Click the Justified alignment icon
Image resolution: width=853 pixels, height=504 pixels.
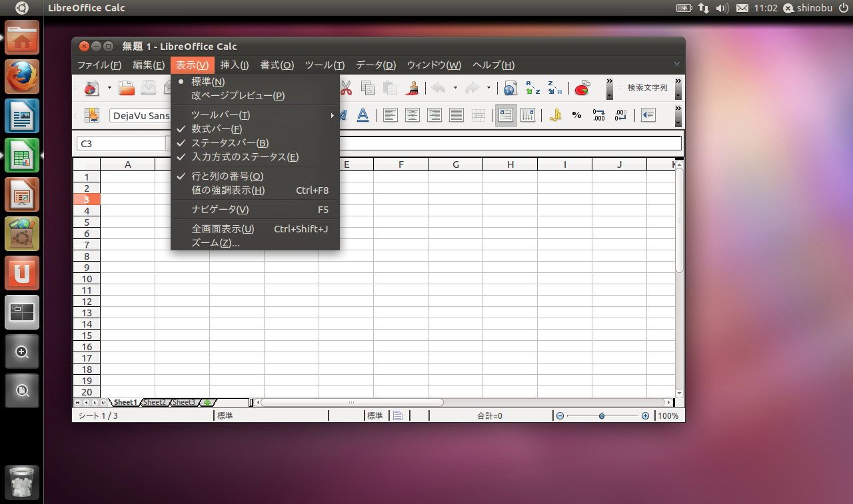tap(456, 115)
